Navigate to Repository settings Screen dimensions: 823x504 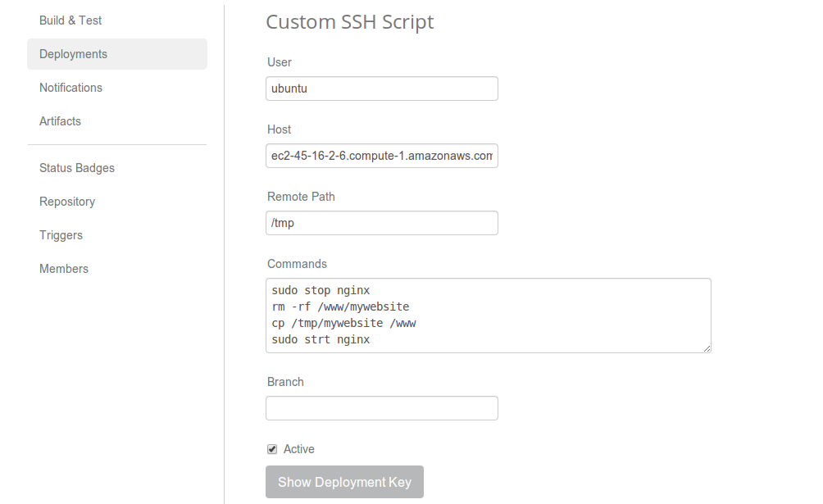(67, 202)
